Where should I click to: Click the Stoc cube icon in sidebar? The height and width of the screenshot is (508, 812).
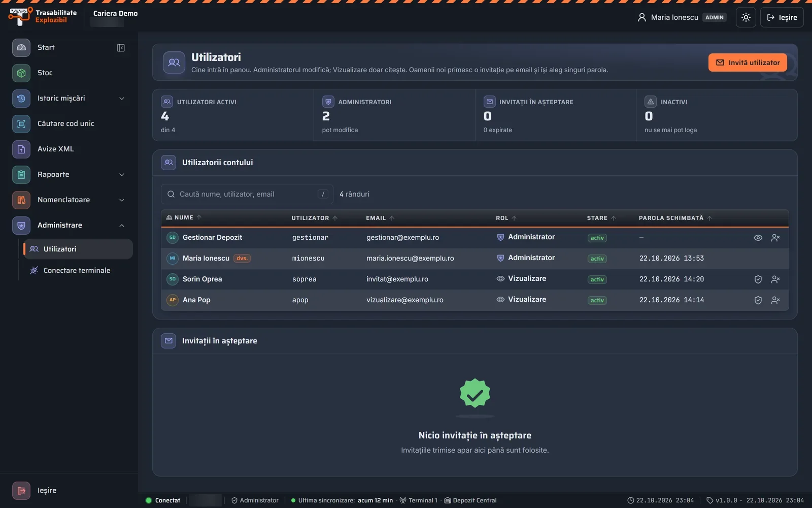click(x=21, y=73)
